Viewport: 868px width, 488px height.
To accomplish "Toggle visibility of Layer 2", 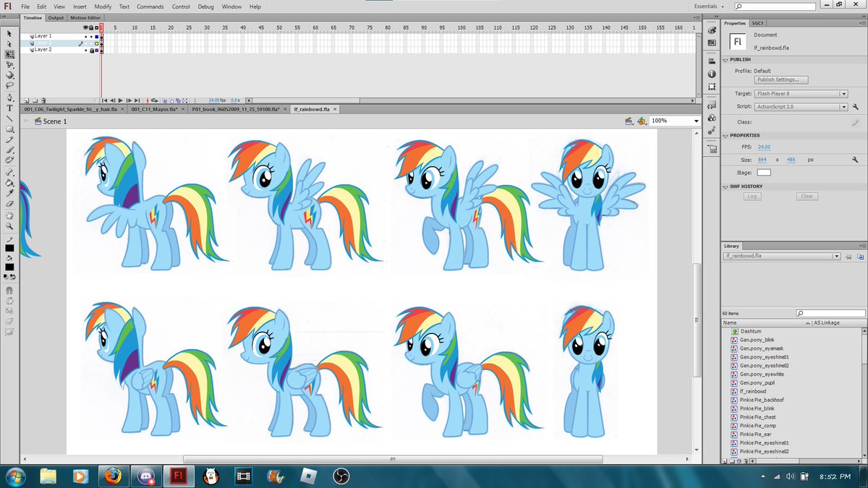I will click(x=86, y=50).
